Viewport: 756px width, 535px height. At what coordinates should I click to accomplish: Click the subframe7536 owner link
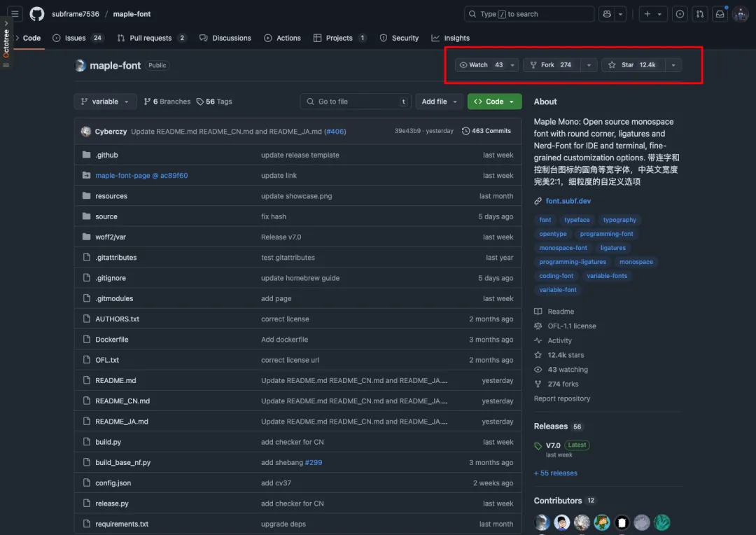(75, 14)
